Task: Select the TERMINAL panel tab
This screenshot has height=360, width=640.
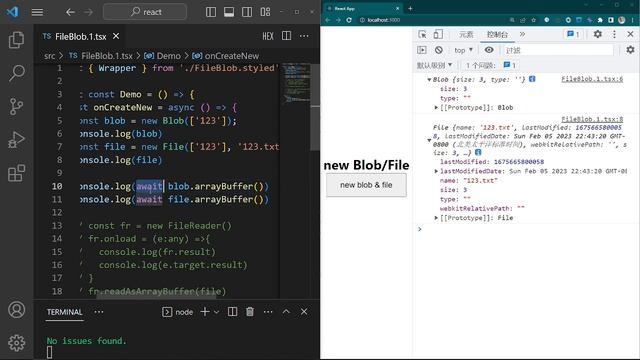Action: (64, 312)
